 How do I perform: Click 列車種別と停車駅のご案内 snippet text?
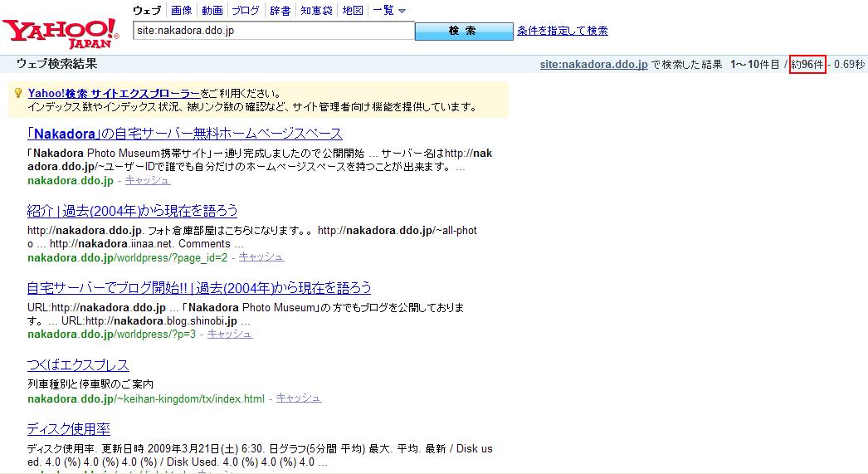pyautogui.click(x=90, y=384)
